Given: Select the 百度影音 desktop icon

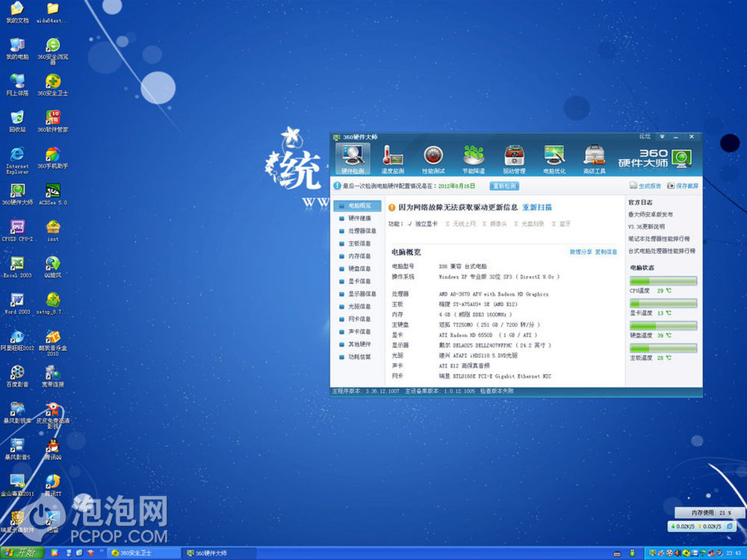Looking at the screenshot, I should click(x=17, y=376).
